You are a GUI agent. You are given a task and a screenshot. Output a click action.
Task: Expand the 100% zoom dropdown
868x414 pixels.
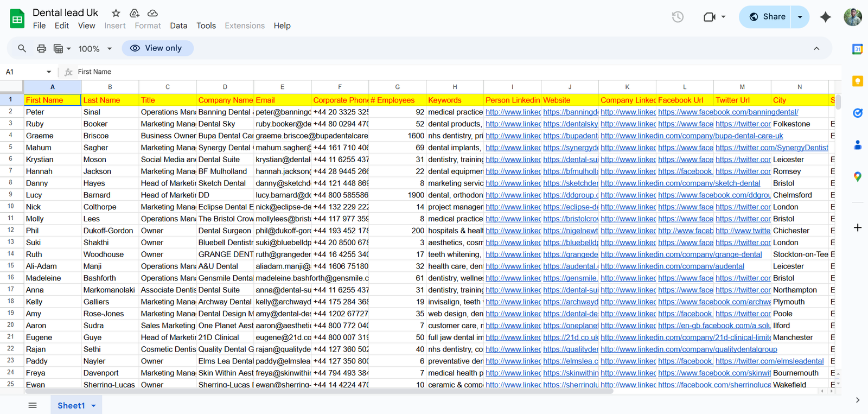pyautogui.click(x=95, y=49)
